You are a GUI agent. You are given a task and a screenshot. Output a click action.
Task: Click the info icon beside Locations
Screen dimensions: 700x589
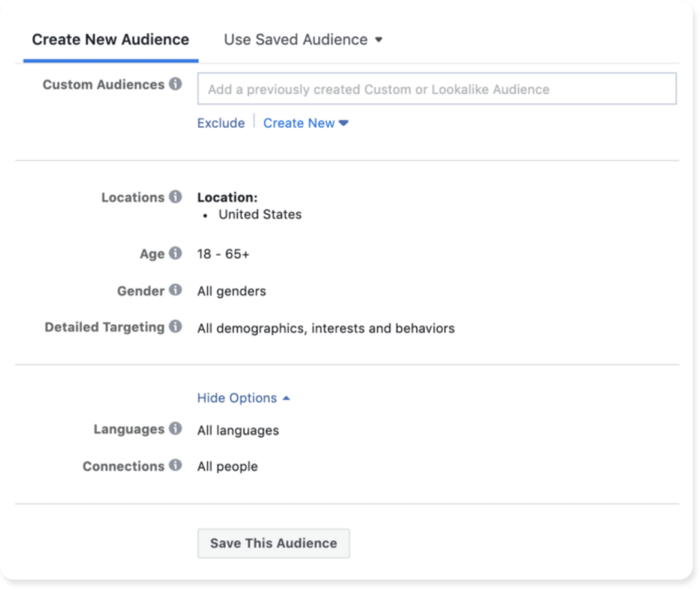coord(176,197)
